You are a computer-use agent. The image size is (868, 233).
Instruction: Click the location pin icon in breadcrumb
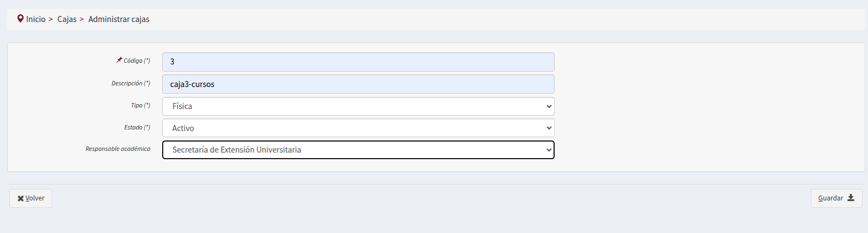[20, 19]
